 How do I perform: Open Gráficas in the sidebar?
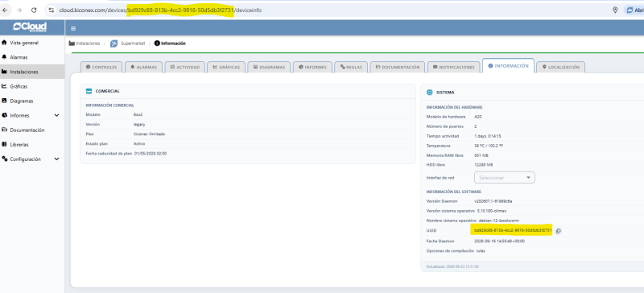pos(32,86)
